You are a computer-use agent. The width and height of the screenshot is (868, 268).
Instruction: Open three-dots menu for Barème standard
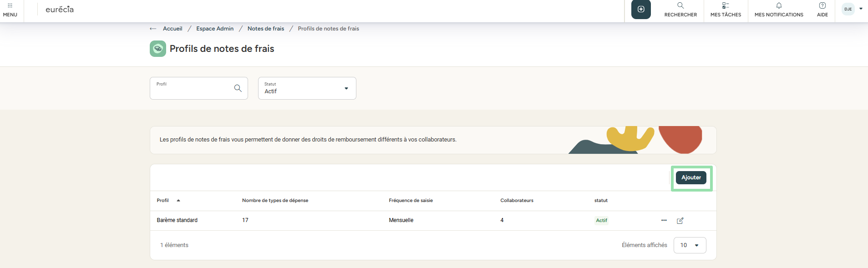click(x=664, y=220)
